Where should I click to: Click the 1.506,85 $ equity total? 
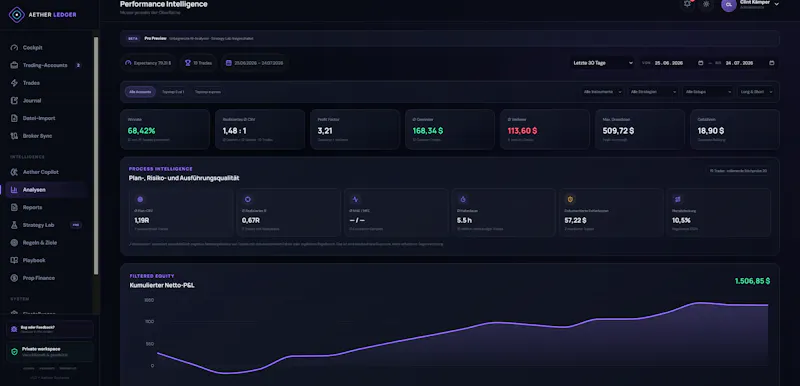753,281
